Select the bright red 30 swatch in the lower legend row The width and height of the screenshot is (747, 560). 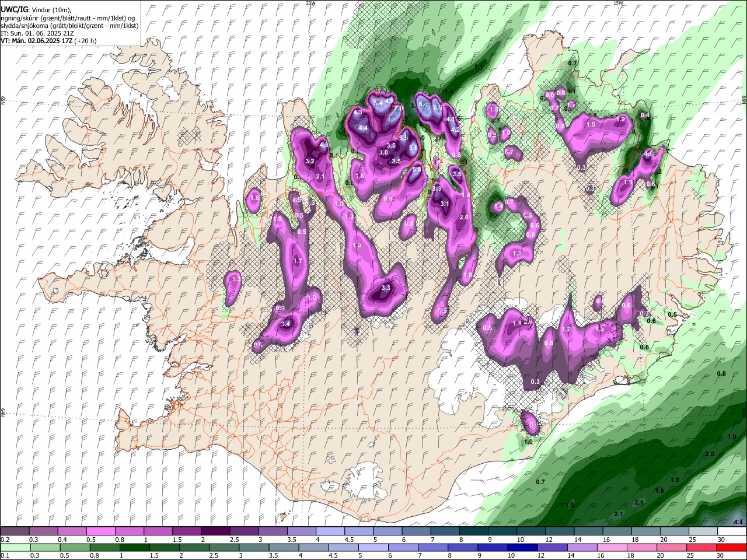point(732,547)
